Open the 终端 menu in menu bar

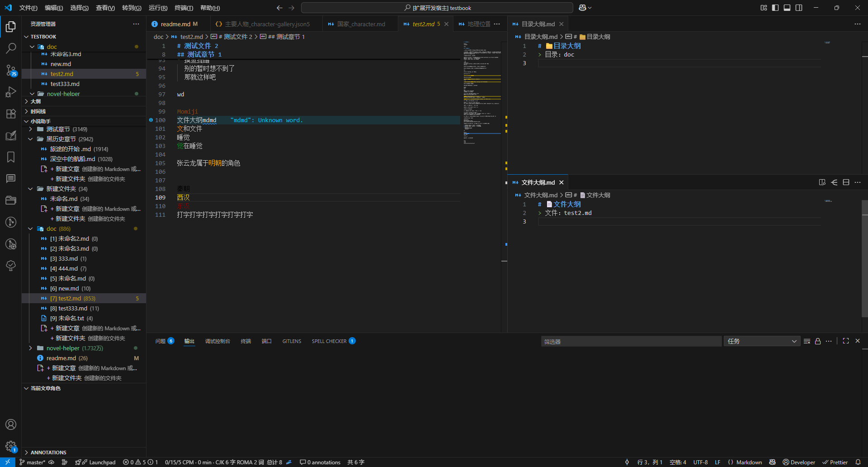(184, 8)
